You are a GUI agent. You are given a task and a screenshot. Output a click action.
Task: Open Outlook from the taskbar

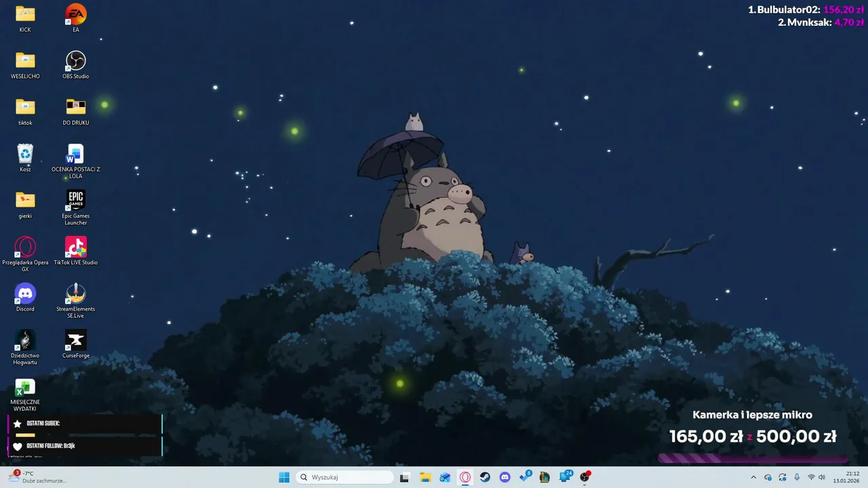[445, 477]
